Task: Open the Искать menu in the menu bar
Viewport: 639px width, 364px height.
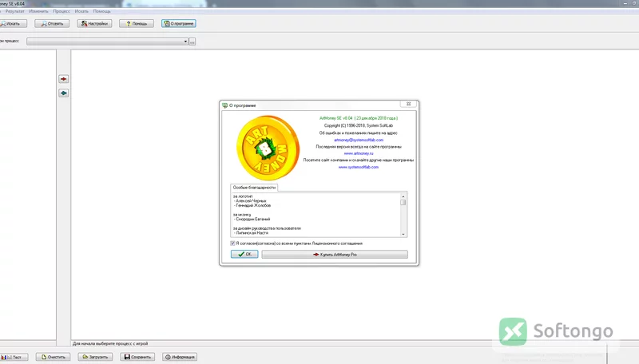Action: click(81, 11)
